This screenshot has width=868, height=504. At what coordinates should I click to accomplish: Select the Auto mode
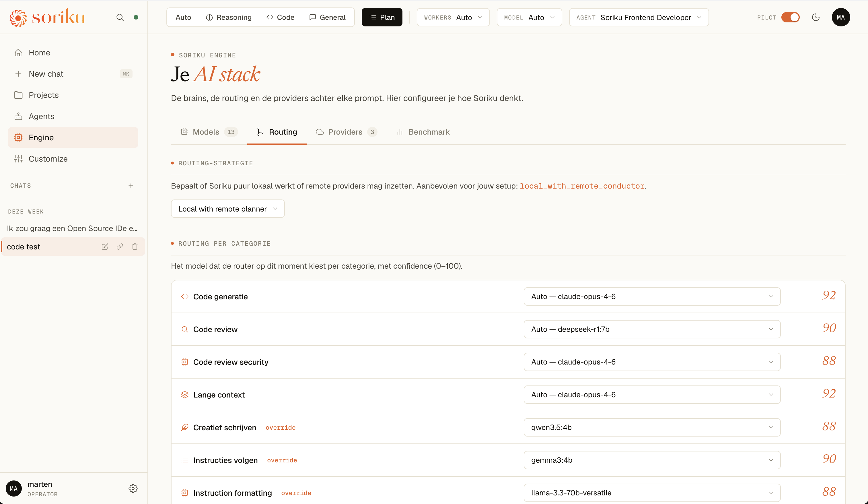point(183,17)
